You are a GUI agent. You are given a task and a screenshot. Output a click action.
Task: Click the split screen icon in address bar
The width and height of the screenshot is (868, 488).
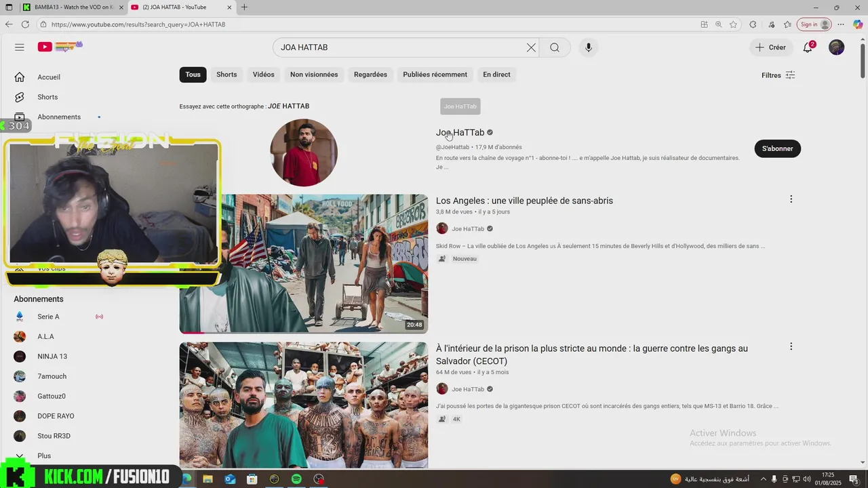(704, 24)
